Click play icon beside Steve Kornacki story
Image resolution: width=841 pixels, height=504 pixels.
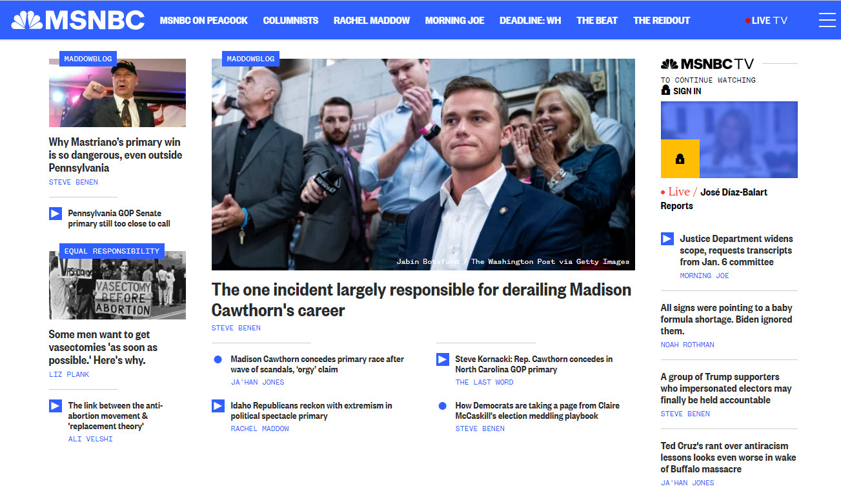[x=443, y=359]
